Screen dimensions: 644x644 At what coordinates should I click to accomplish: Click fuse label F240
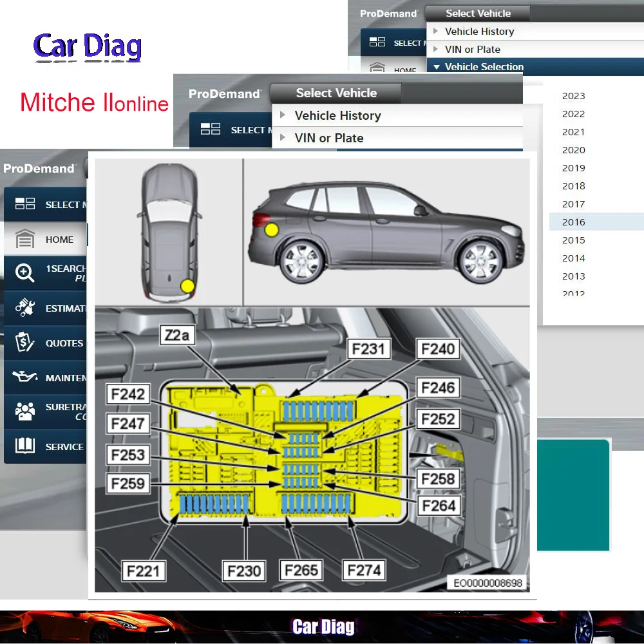(x=438, y=348)
